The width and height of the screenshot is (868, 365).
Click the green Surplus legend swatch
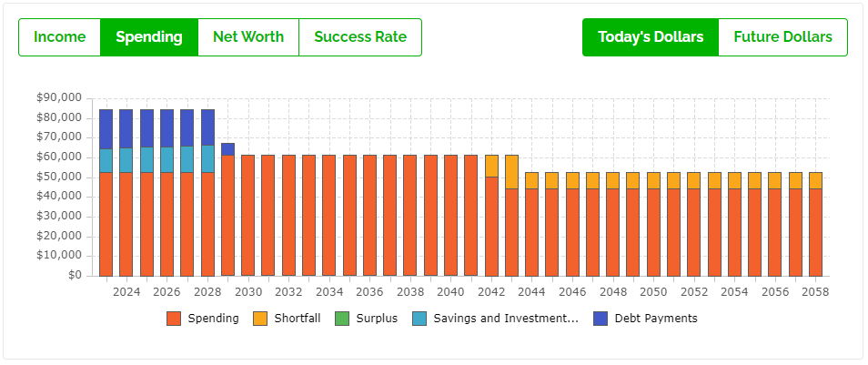point(343,319)
